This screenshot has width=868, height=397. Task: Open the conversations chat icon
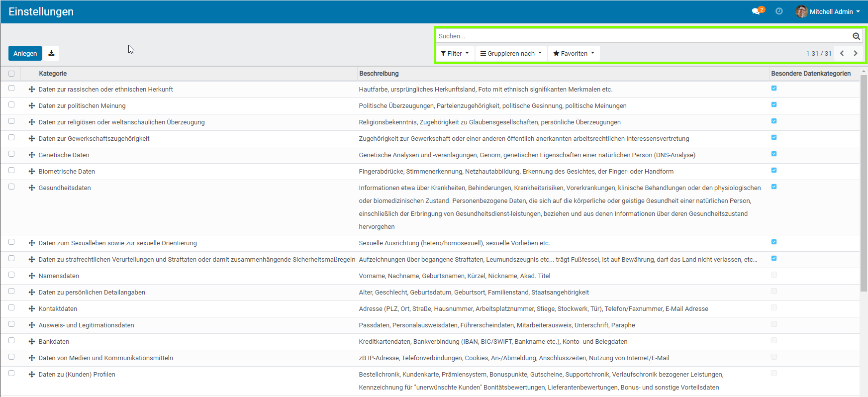[x=757, y=11]
